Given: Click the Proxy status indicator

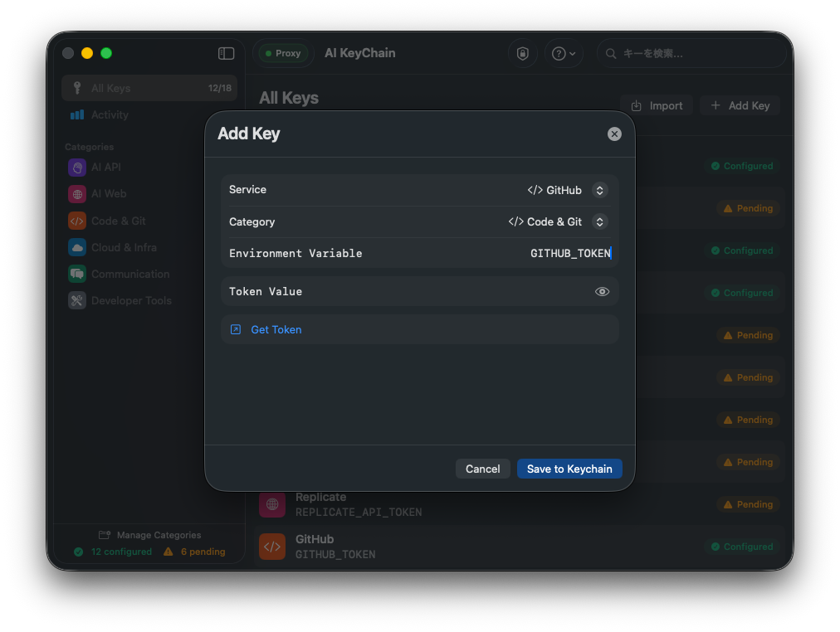Looking at the screenshot, I should (283, 54).
